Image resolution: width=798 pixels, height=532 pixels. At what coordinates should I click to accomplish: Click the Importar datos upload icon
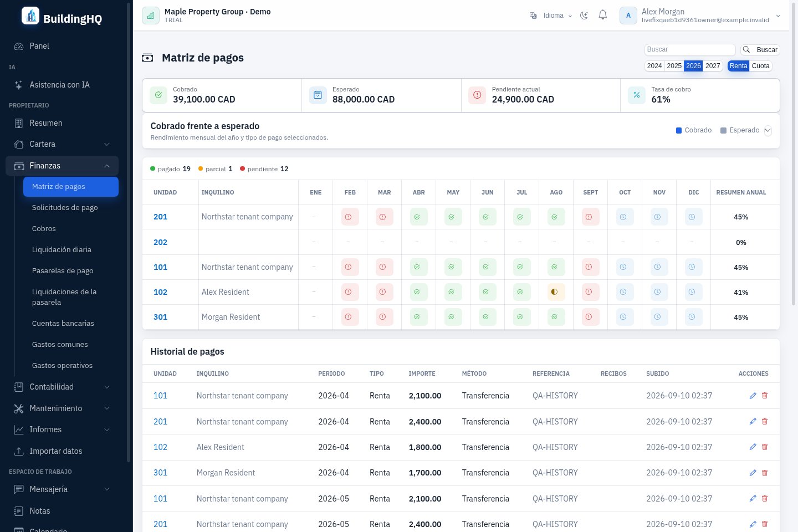[x=19, y=451]
